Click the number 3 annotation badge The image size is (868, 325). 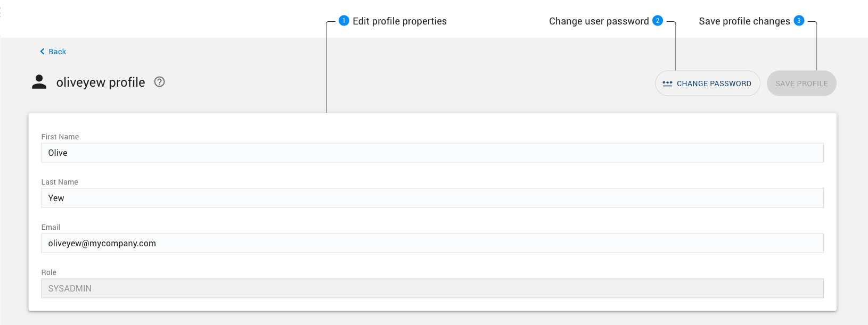(799, 21)
